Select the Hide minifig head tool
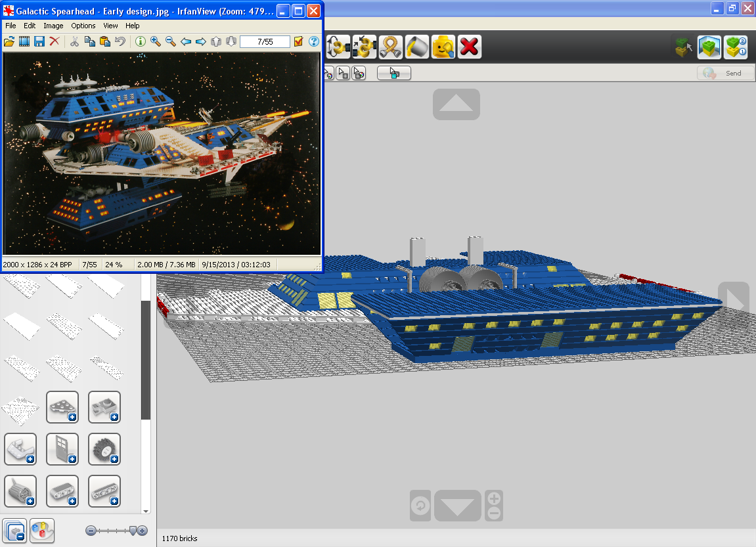Viewport: 756px width, 547px height. [x=443, y=47]
